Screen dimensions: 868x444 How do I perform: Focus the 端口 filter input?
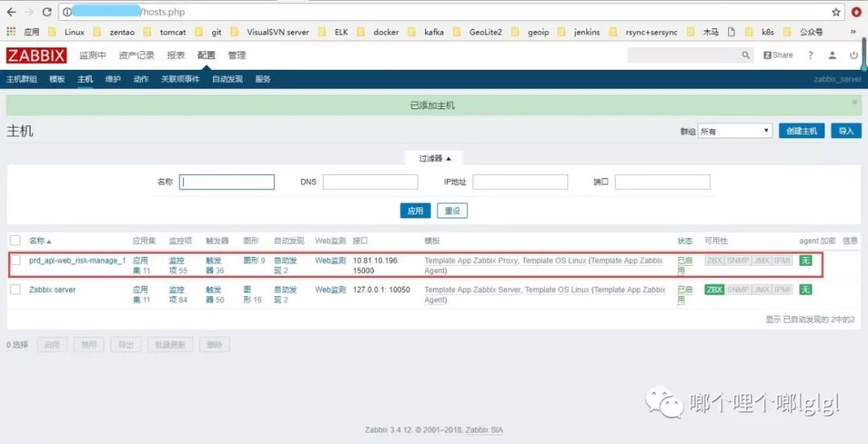click(x=662, y=182)
